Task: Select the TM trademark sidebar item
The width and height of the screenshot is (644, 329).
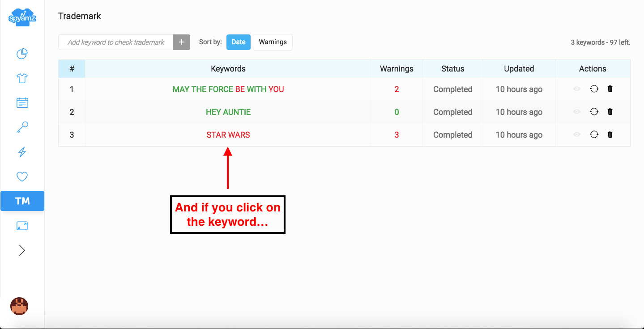Action: coord(22,201)
